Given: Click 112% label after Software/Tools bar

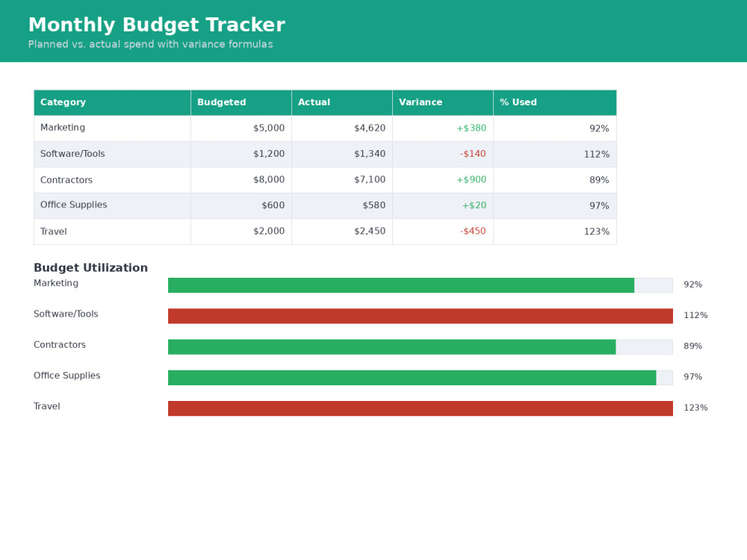Looking at the screenshot, I should (695, 315).
